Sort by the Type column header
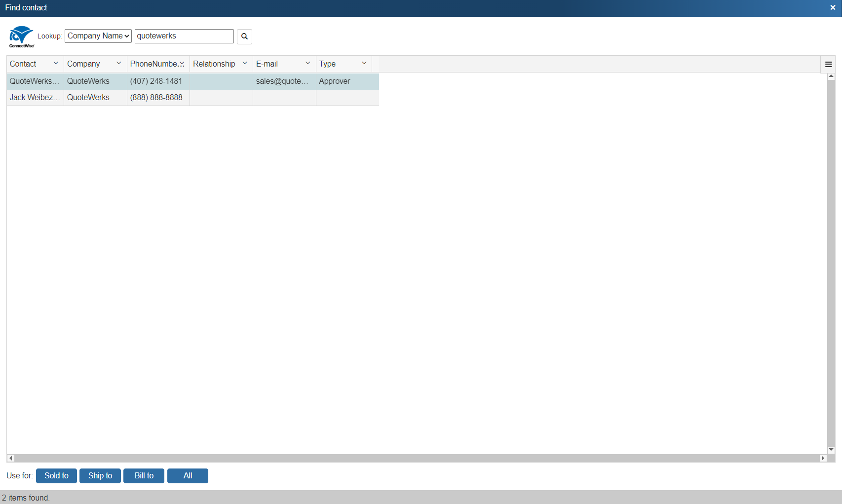 click(x=327, y=64)
